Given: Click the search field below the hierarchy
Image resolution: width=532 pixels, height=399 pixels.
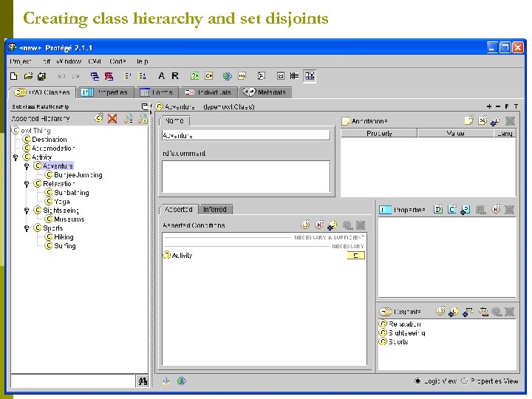Looking at the screenshot, I should point(73,381).
